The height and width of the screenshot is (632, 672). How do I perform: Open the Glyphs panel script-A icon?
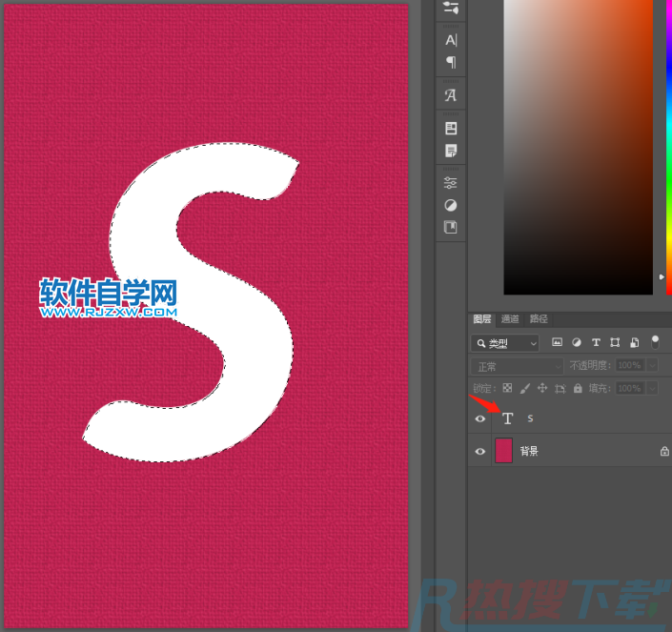tap(451, 95)
